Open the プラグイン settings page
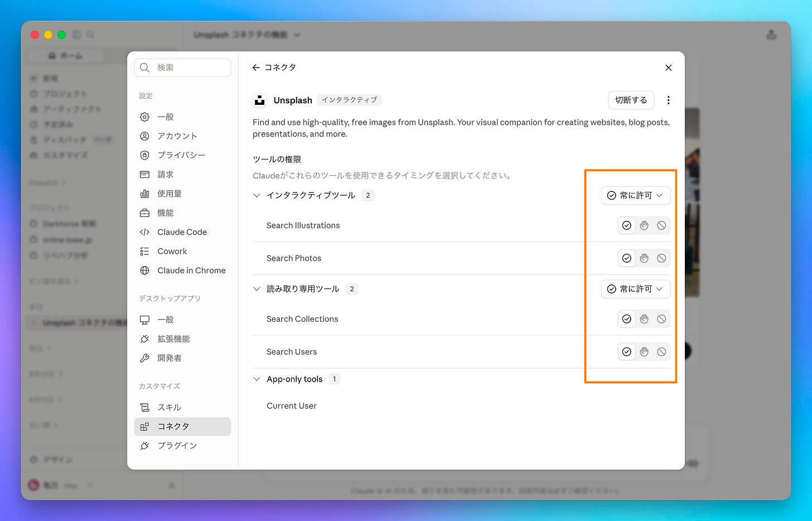 [182, 446]
